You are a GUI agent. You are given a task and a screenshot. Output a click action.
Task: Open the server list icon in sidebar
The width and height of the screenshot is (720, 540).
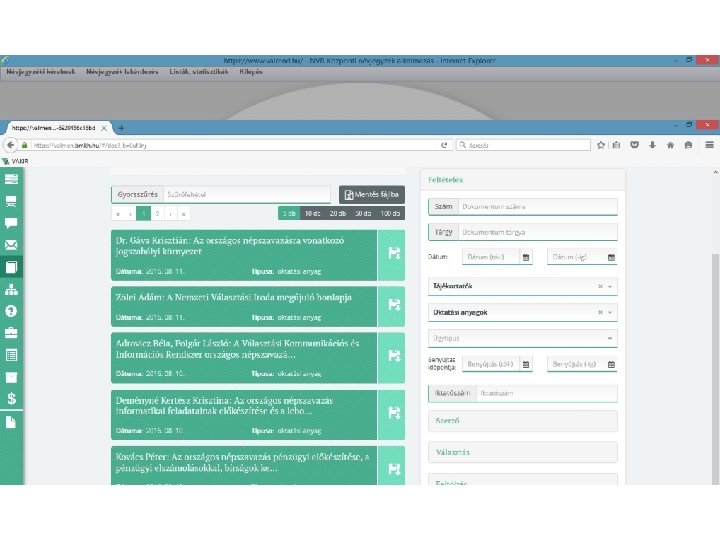(x=11, y=179)
